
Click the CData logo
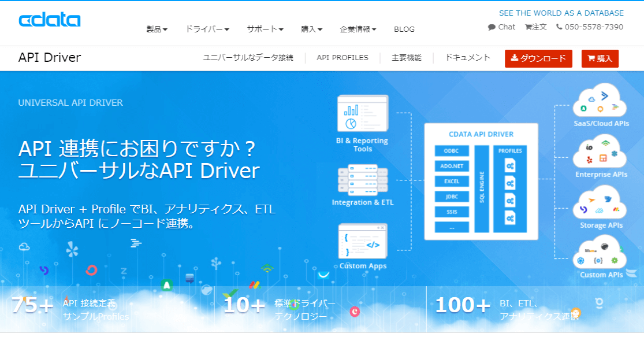49,20
